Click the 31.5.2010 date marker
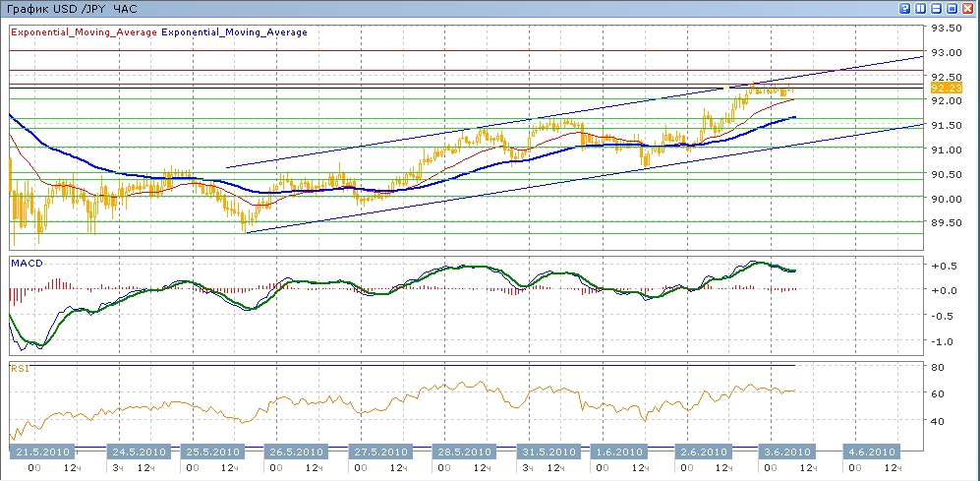This screenshot has width=980, height=481. (x=548, y=451)
